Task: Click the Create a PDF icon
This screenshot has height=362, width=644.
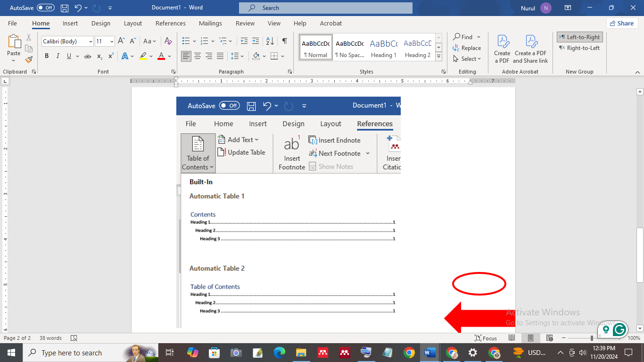Action: click(x=502, y=49)
